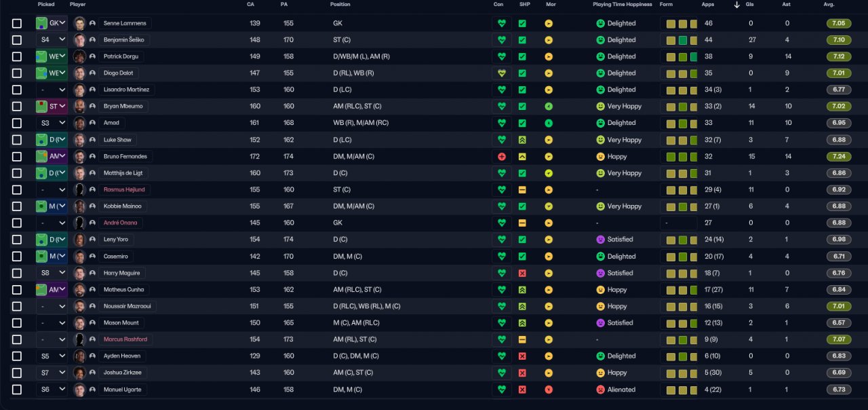The image size is (868, 410).
Task: Click Benjamin Šeško's '27' goals value
Action: pos(752,40)
